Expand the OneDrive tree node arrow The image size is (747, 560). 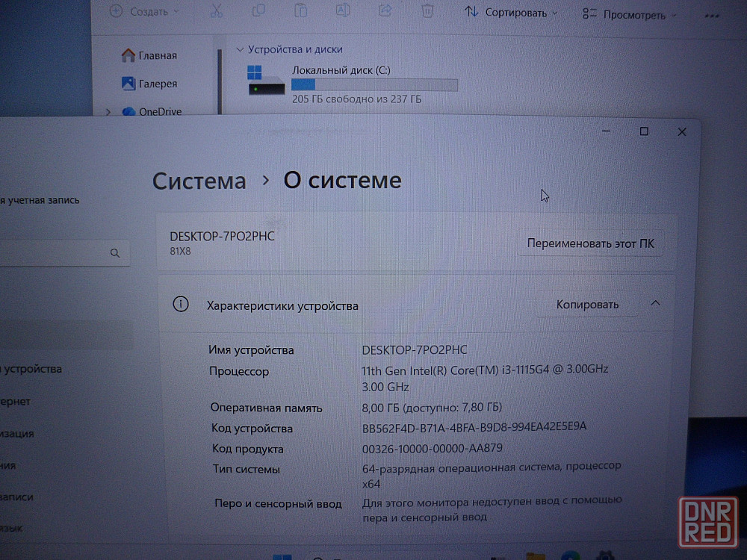coord(108,112)
